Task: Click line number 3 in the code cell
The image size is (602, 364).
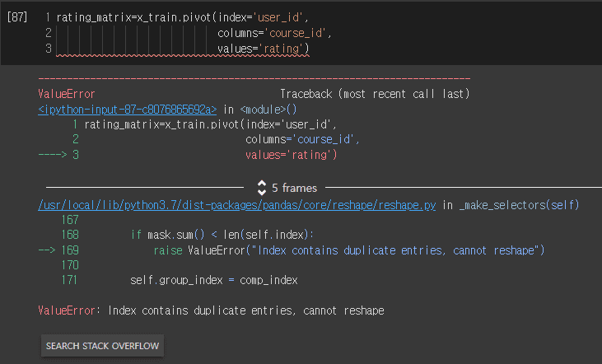Action: pyautogui.click(x=49, y=49)
